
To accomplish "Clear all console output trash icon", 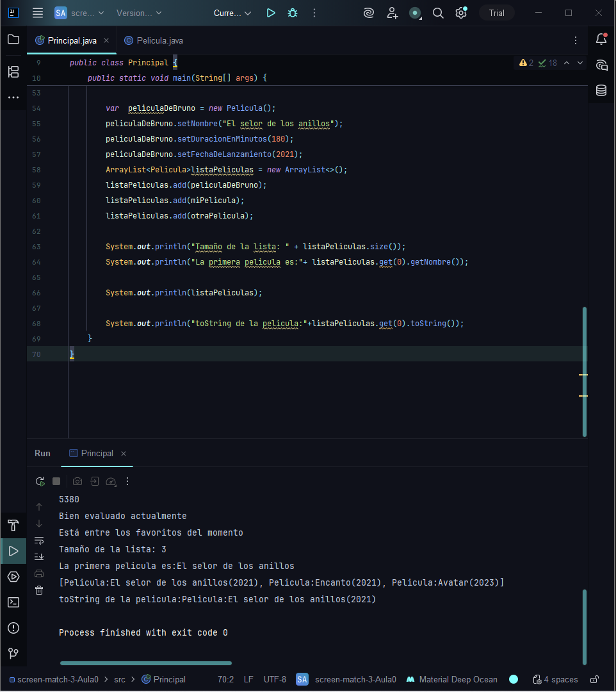I will click(x=39, y=590).
